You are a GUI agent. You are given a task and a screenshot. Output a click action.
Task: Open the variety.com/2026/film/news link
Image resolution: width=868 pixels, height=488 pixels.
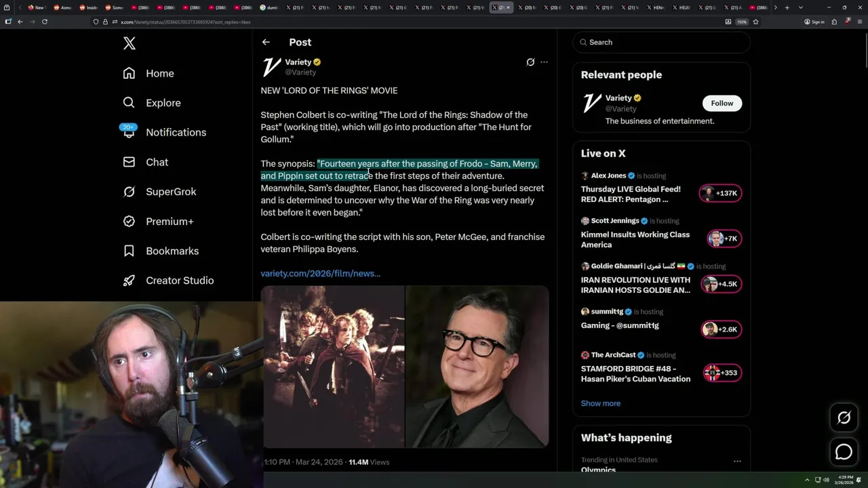click(321, 273)
